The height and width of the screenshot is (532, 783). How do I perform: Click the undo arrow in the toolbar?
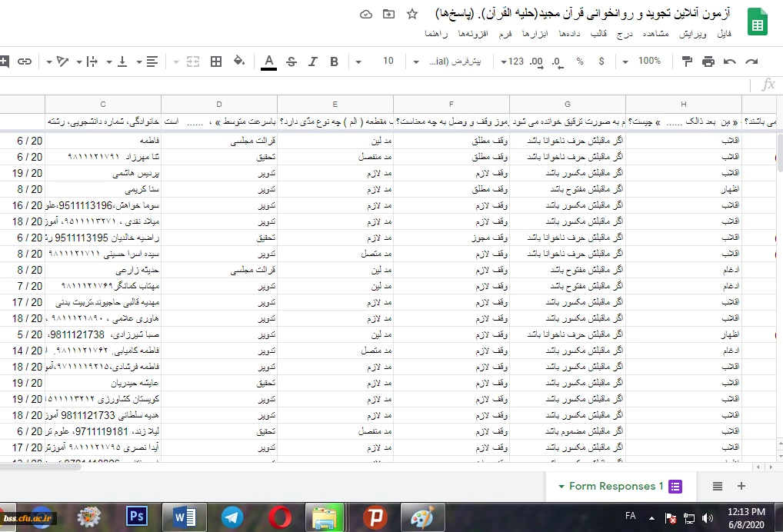(x=729, y=62)
